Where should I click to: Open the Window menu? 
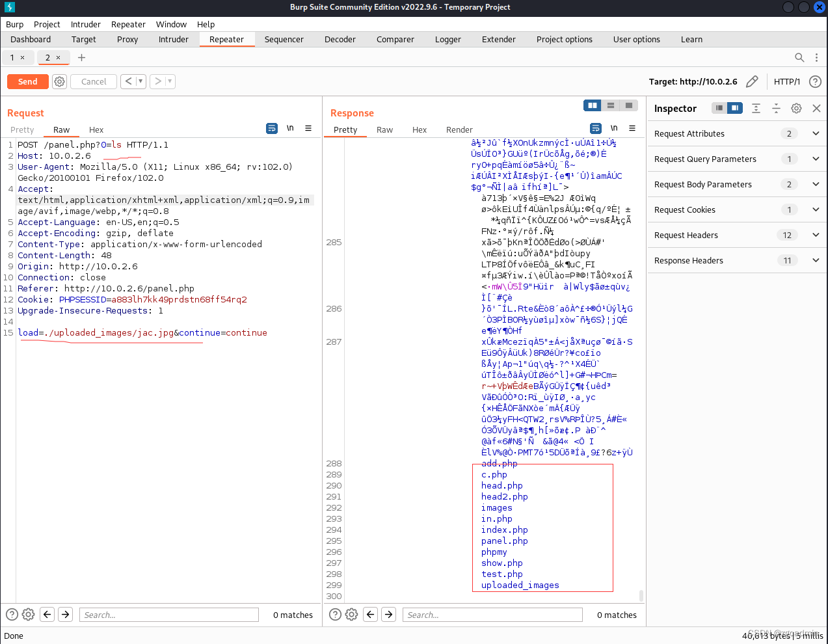(x=171, y=24)
